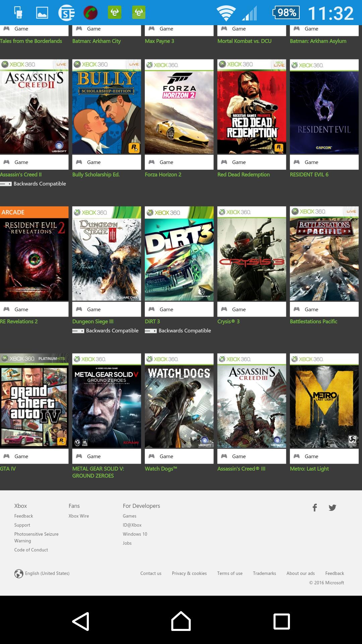Open the Assassin's Creed II cover art
This screenshot has height=644, width=362.
(x=34, y=107)
